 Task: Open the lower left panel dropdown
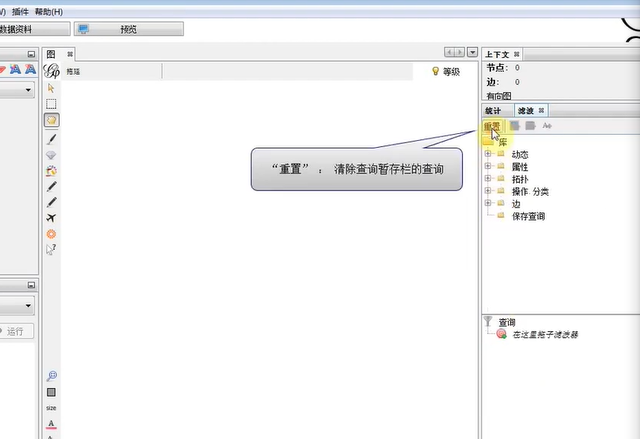(x=28, y=306)
